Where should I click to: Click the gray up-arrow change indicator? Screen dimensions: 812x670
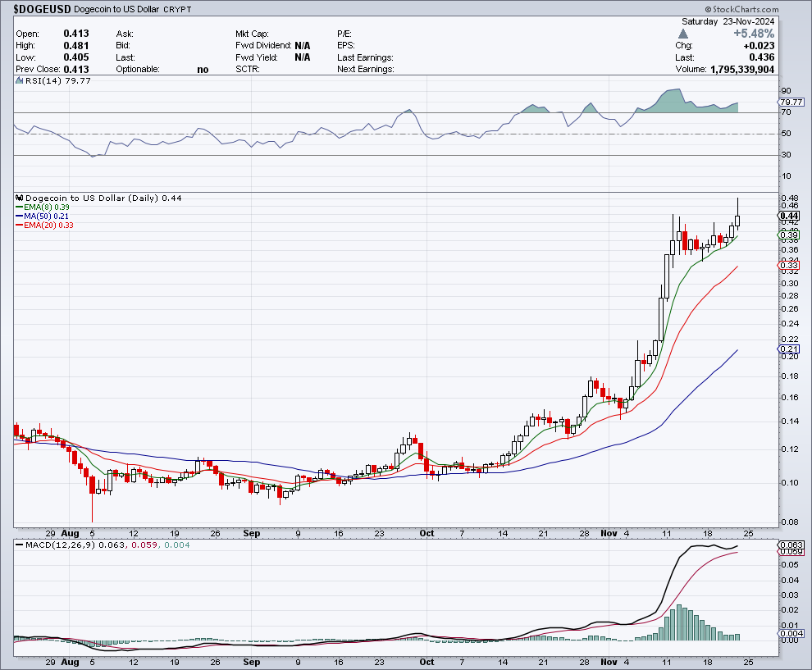(x=682, y=34)
